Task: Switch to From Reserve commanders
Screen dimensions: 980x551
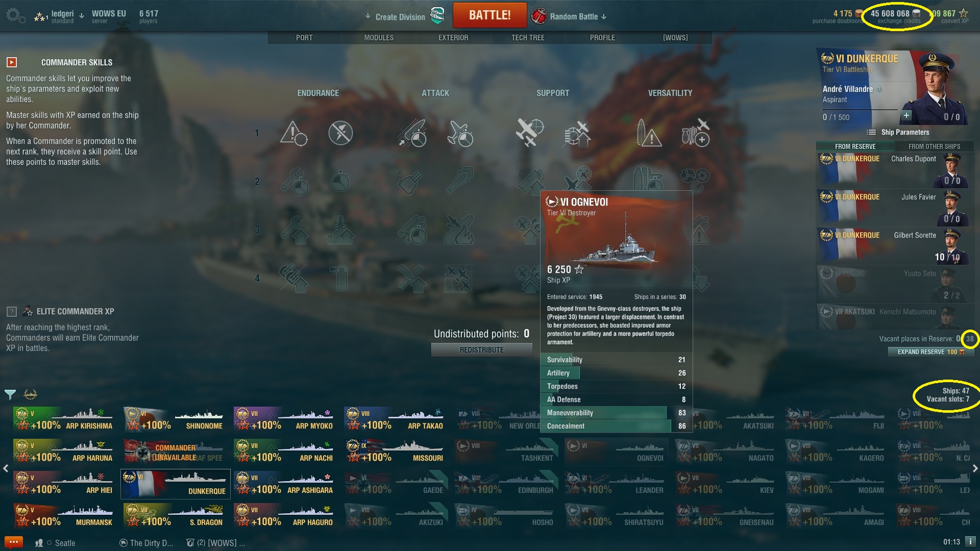Action: pyautogui.click(x=855, y=146)
